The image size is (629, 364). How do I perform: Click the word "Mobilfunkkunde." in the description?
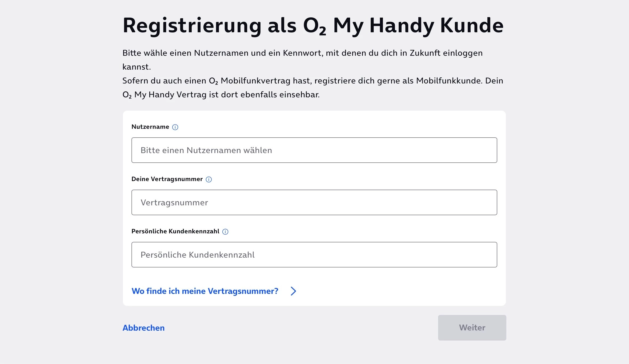[449, 81]
